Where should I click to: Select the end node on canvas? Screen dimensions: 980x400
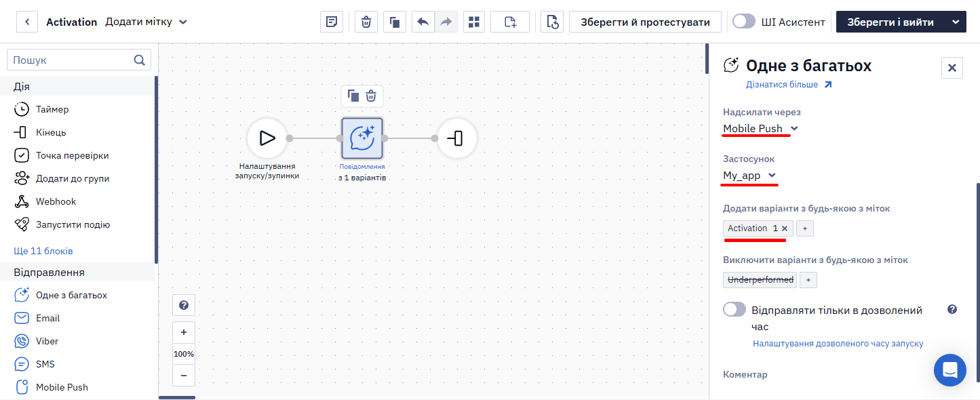click(x=457, y=138)
